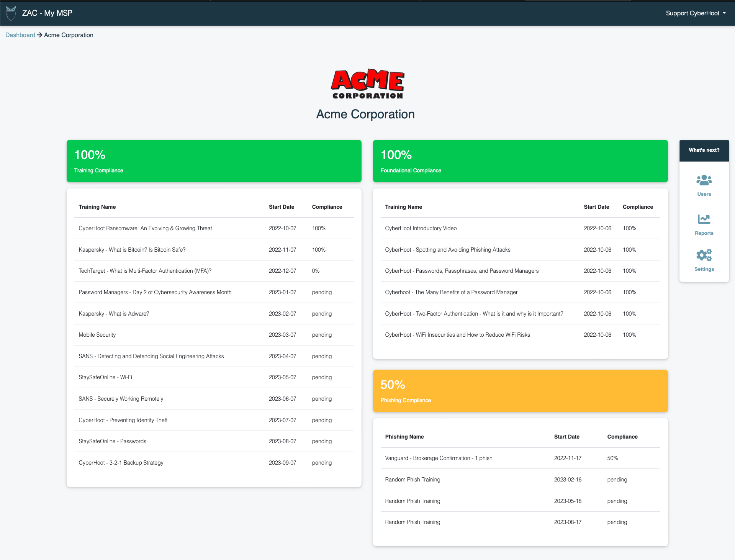This screenshot has width=735, height=560.
Task: Select SANS - Securely Working Remotely row
Action: [214, 399]
